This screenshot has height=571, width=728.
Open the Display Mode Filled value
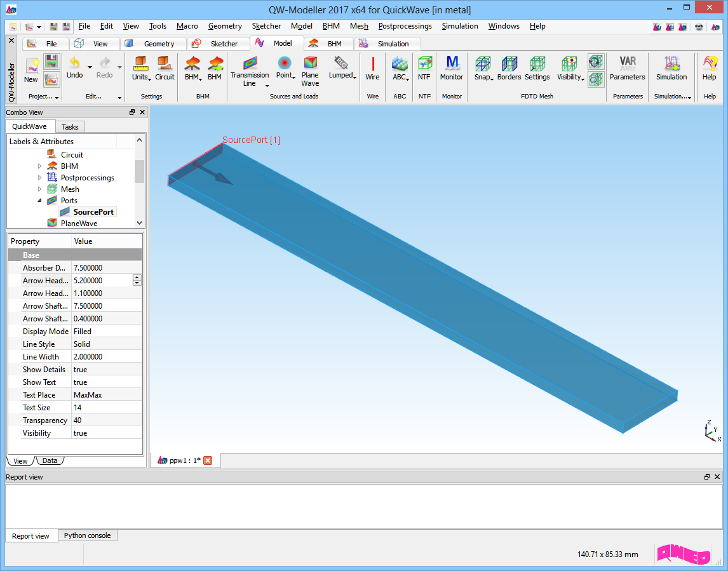107,332
